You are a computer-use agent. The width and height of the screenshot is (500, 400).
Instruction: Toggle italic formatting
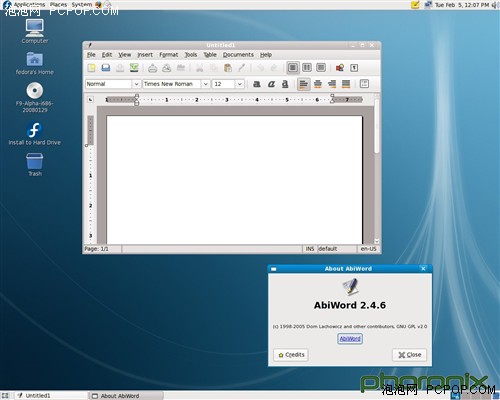point(271,84)
